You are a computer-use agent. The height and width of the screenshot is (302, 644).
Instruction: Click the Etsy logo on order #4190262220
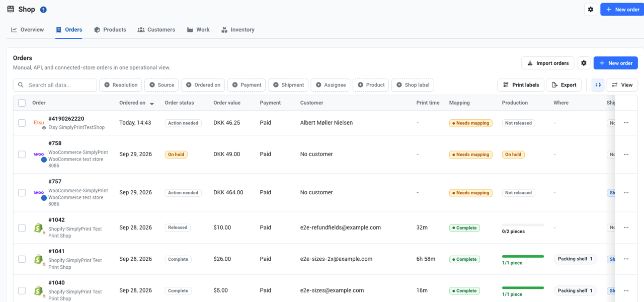38,122
